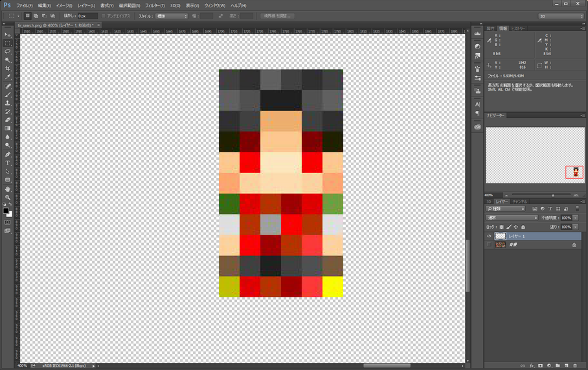The width and height of the screenshot is (588, 370).
Task: Select the Clone Stamp tool
Action: click(x=8, y=103)
